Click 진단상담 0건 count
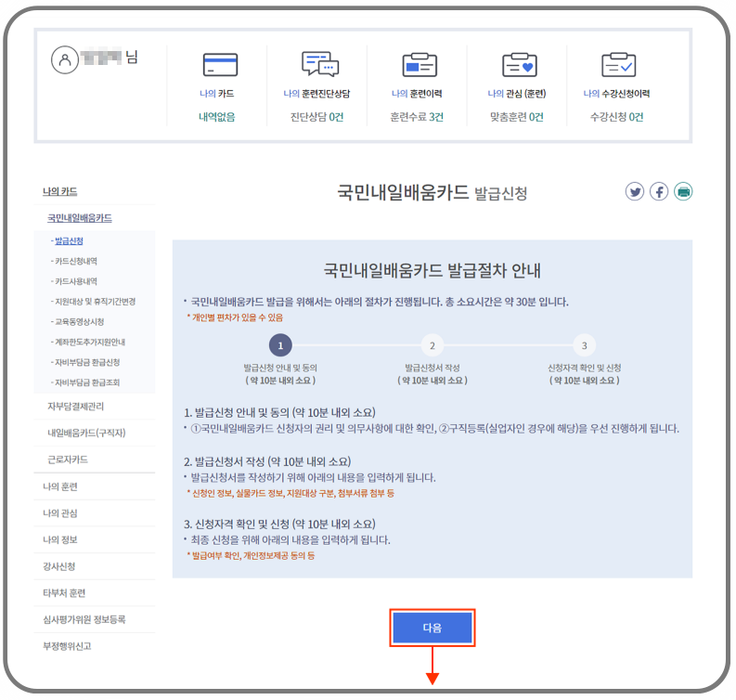The width and height of the screenshot is (736, 700). point(316,117)
